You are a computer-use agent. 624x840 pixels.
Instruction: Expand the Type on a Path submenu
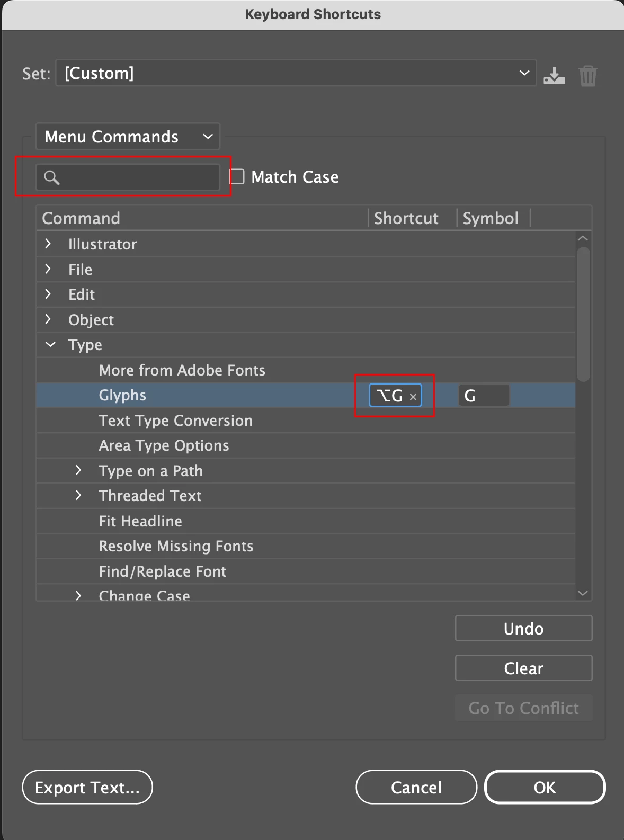(x=78, y=470)
